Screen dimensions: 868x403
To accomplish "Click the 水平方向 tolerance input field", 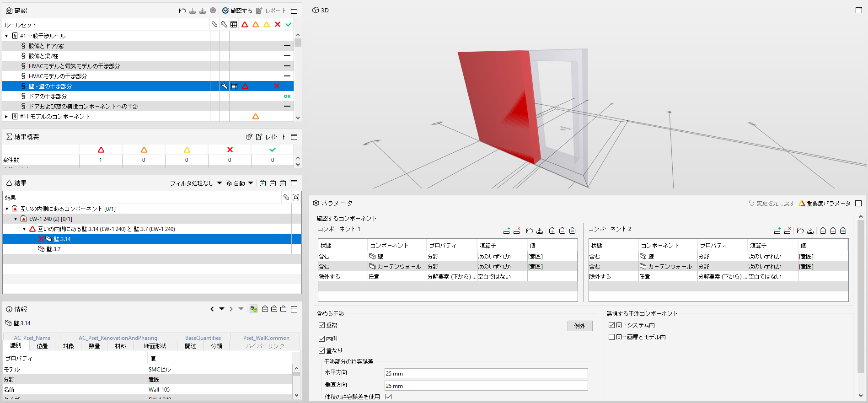I will [x=486, y=373].
